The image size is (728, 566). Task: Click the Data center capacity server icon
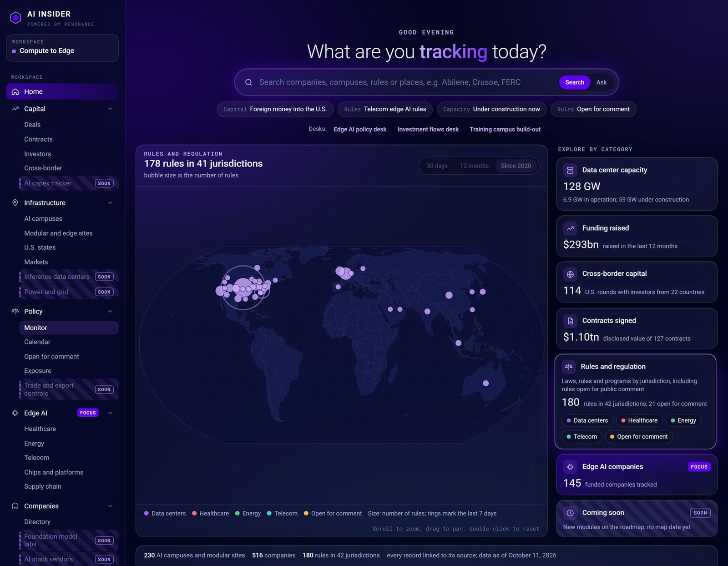pos(570,170)
